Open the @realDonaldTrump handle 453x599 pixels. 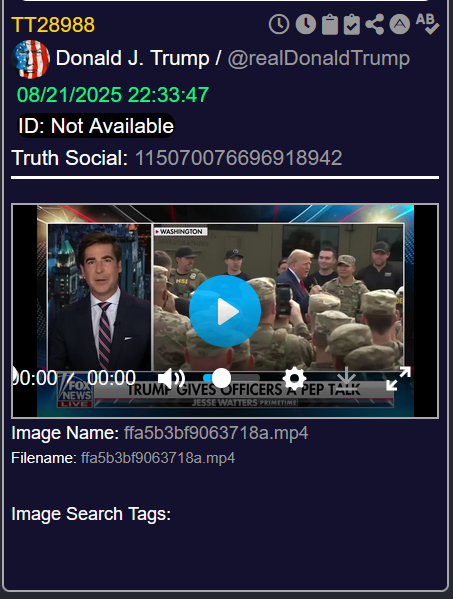(x=319, y=58)
